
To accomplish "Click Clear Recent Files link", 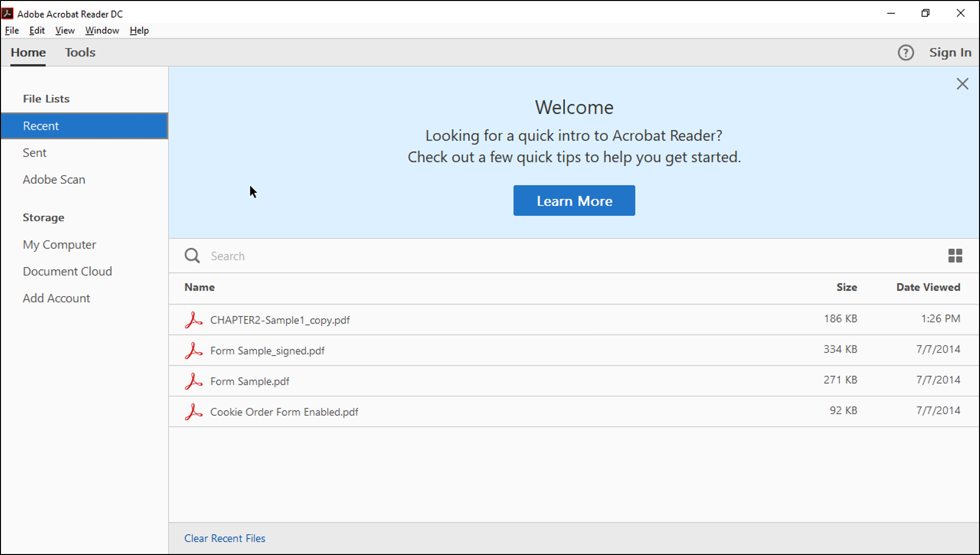I will [225, 538].
